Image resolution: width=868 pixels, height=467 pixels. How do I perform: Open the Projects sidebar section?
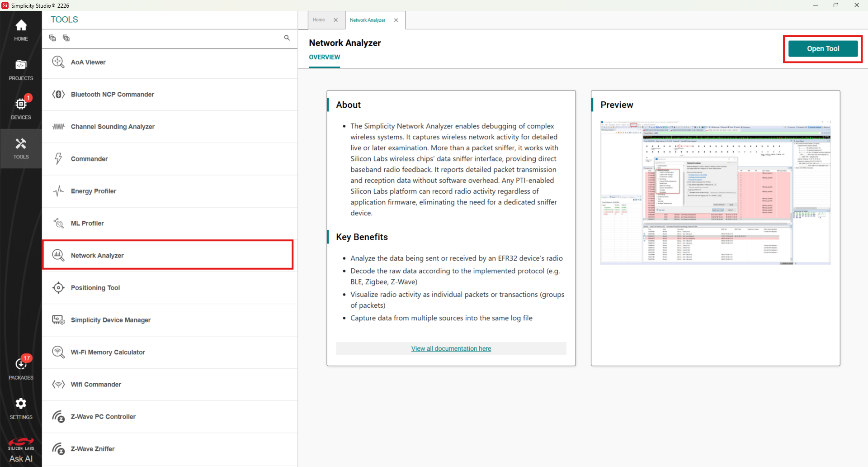21,70
